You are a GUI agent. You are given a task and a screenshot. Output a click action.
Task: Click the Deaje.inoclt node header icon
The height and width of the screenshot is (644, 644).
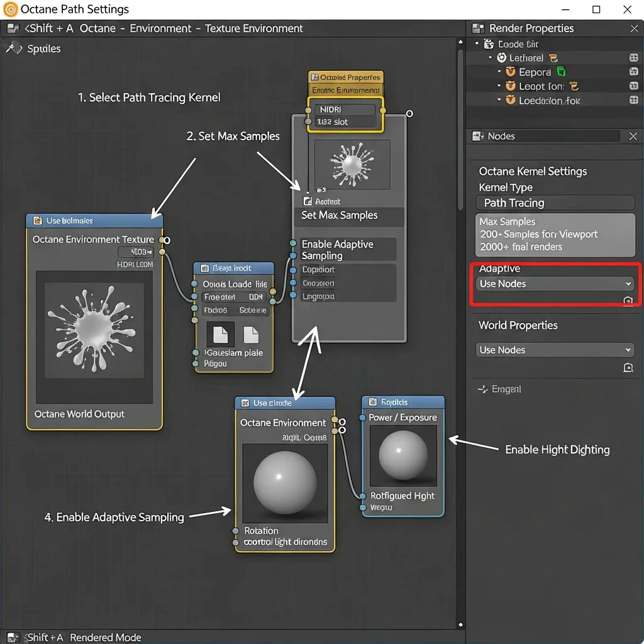click(204, 268)
